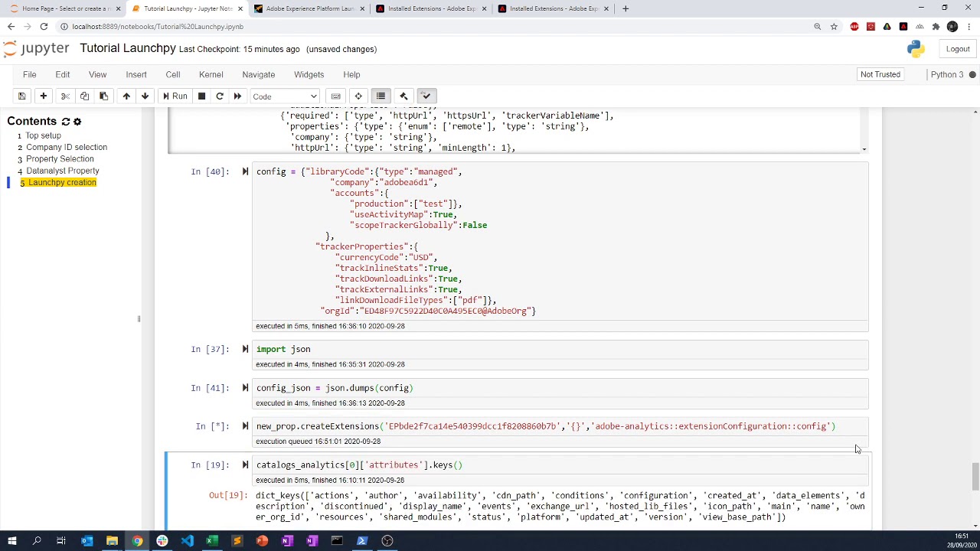Image resolution: width=980 pixels, height=551 pixels.
Task: Interrupt the kernel with stop icon
Action: click(201, 96)
